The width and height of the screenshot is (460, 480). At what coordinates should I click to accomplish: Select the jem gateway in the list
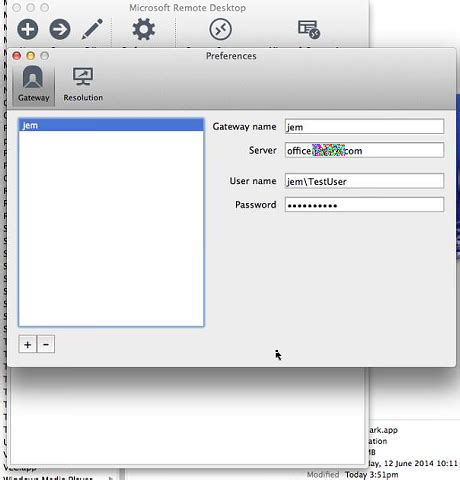click(111, 125)
